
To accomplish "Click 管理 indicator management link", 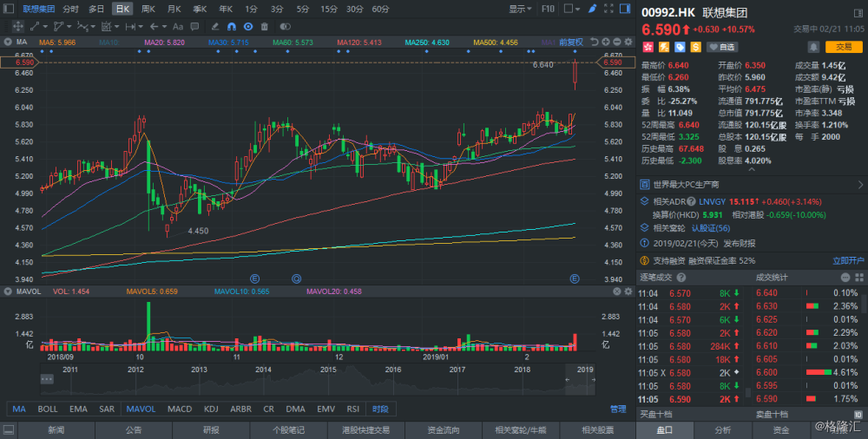I will tap(618, 409).
